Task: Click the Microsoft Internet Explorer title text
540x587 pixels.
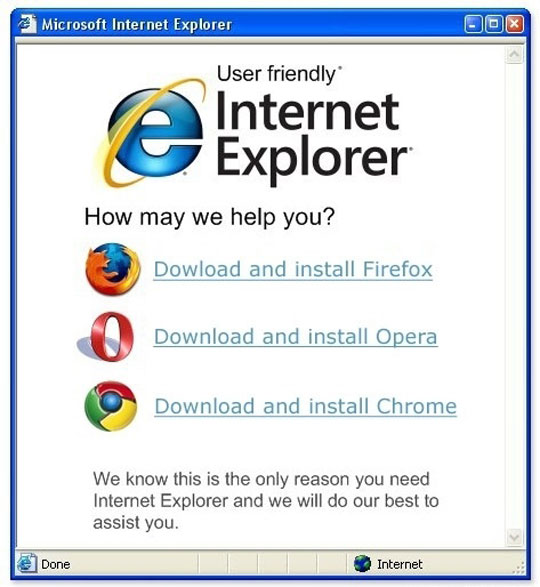Action: tap(137, 25)
